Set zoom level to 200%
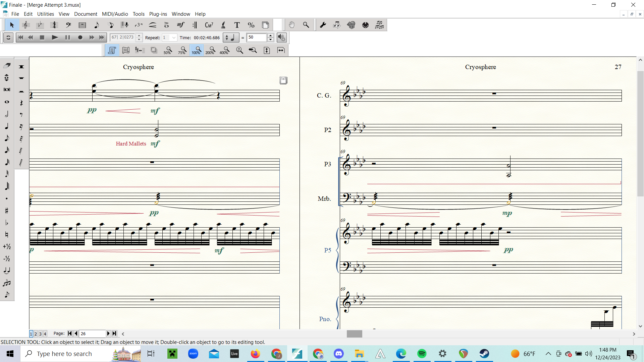644x362 pixels. [x=210, y=50]
